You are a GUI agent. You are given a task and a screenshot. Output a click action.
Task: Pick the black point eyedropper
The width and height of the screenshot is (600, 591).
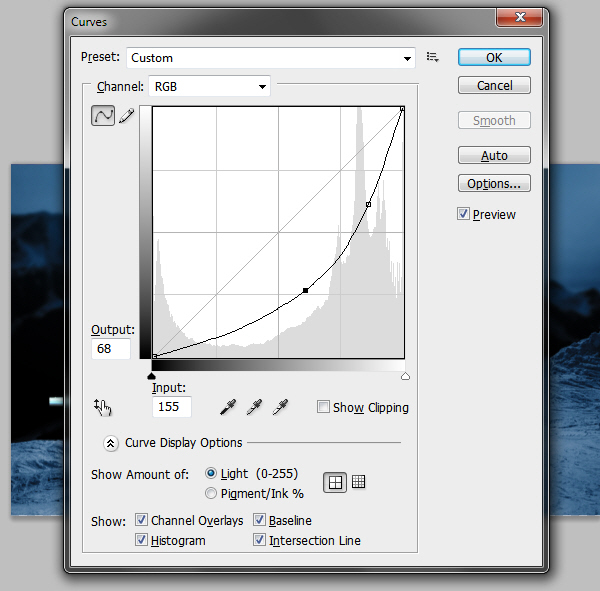pyautogui.click(x=228, y=407)
